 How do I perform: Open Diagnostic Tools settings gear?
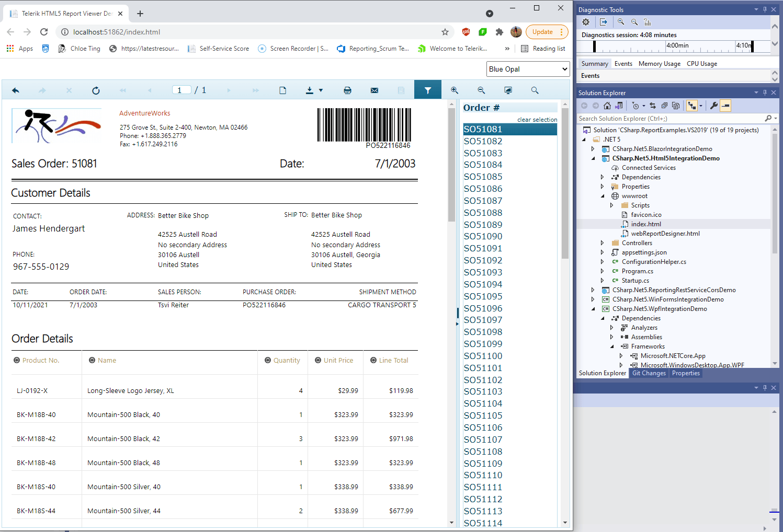click(x=585, y=22)
